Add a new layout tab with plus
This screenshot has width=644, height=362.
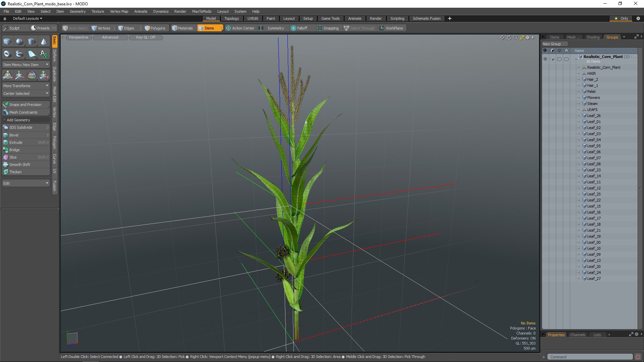click(450, 18)
